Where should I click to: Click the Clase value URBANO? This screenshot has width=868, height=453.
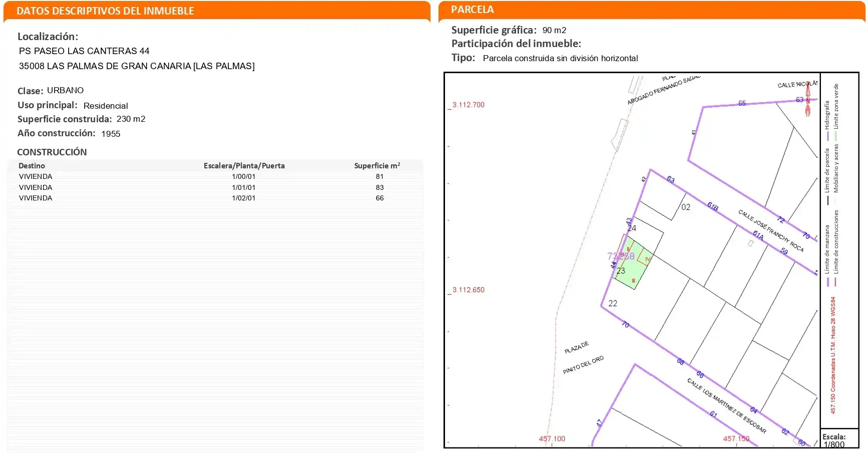pyautogui.click(x=65, y=90)
